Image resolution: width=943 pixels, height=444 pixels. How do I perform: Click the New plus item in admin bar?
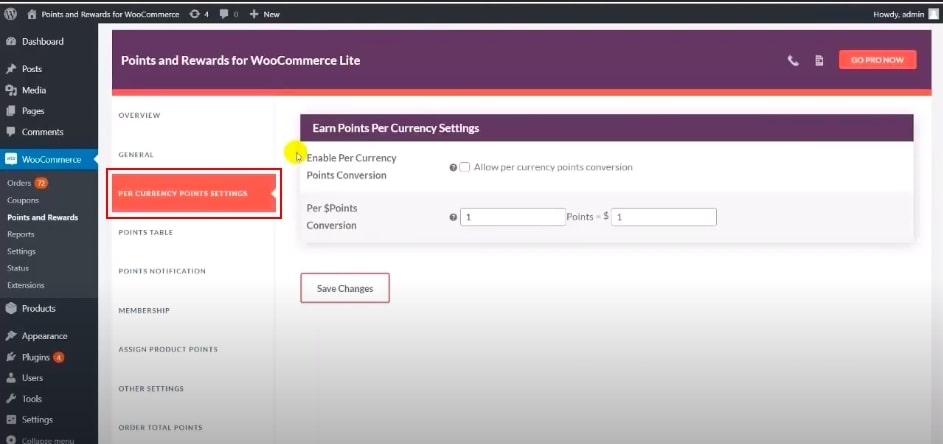click(265, 14)
